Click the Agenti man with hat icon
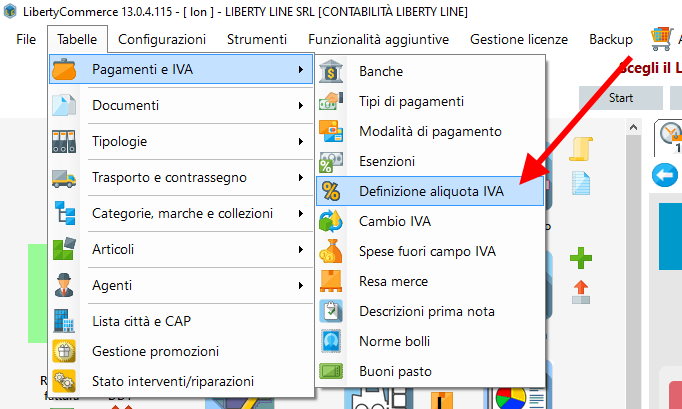This screenshot has height=409, width=682. [x=64, y=285]
